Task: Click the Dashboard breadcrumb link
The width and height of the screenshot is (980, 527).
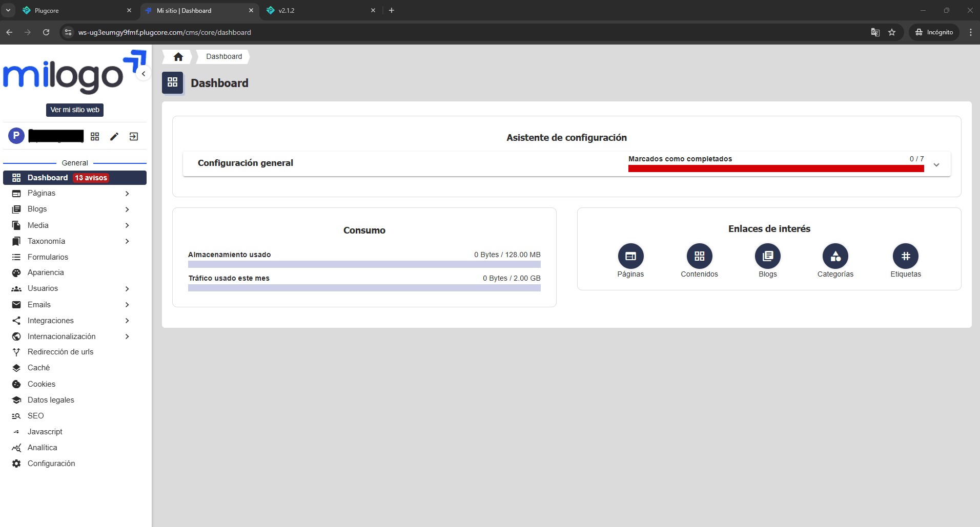Action: click(224, 56)
